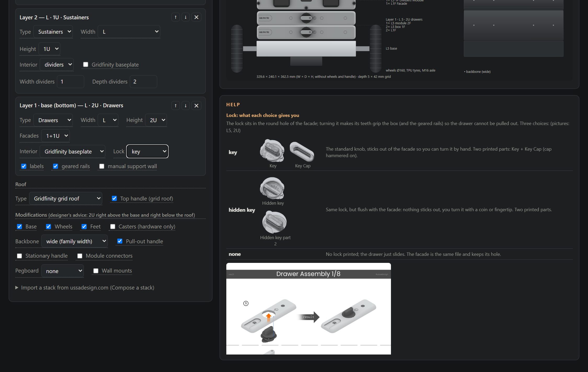Move Layer 2 Sustainers down
Screen dimensions: 588x372
(186, 17)
